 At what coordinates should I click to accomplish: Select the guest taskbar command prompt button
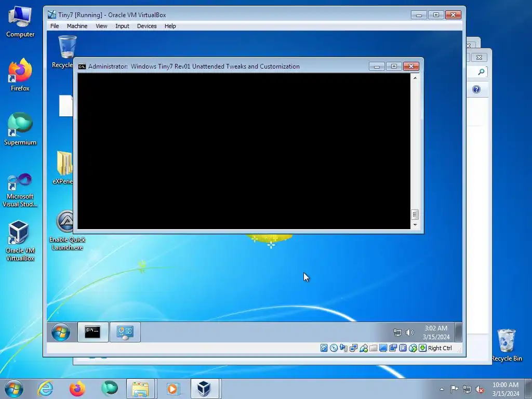[x=92, y=332]
